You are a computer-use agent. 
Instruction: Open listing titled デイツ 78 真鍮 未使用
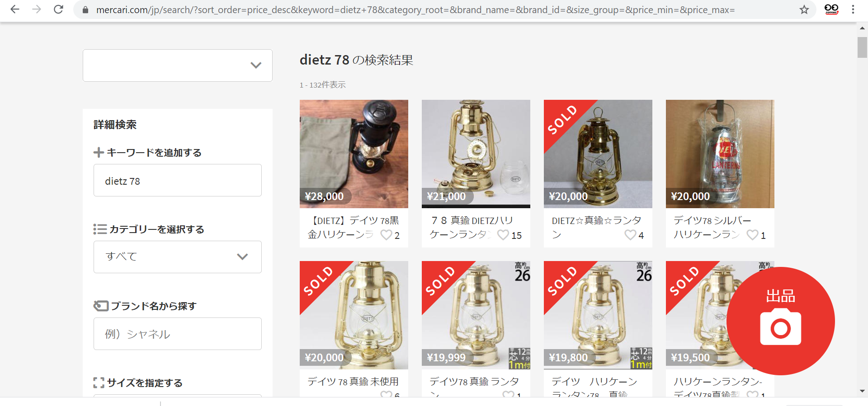point(353,382)
